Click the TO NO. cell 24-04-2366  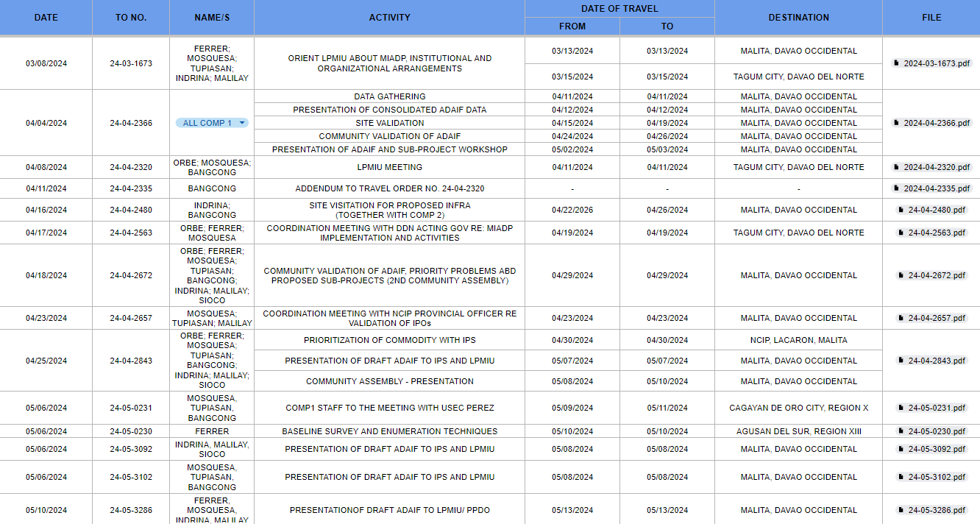[x=131, y=123]
